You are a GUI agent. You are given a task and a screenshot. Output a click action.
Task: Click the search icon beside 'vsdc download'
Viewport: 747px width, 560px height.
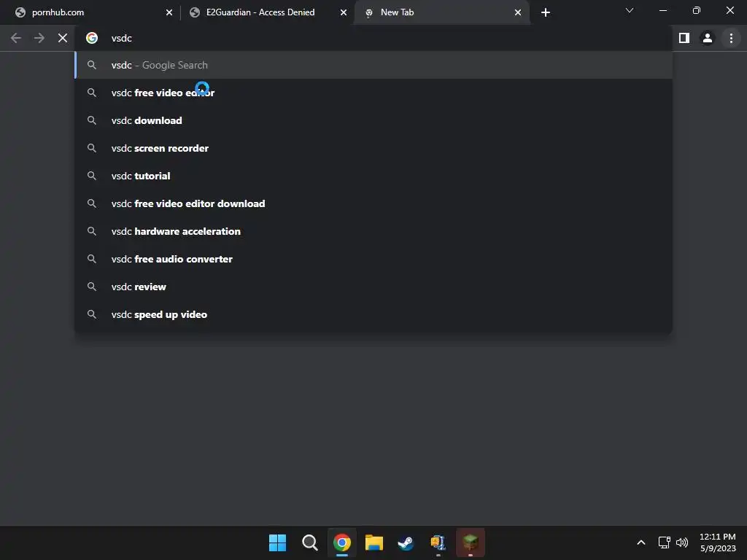click(92, 120)
